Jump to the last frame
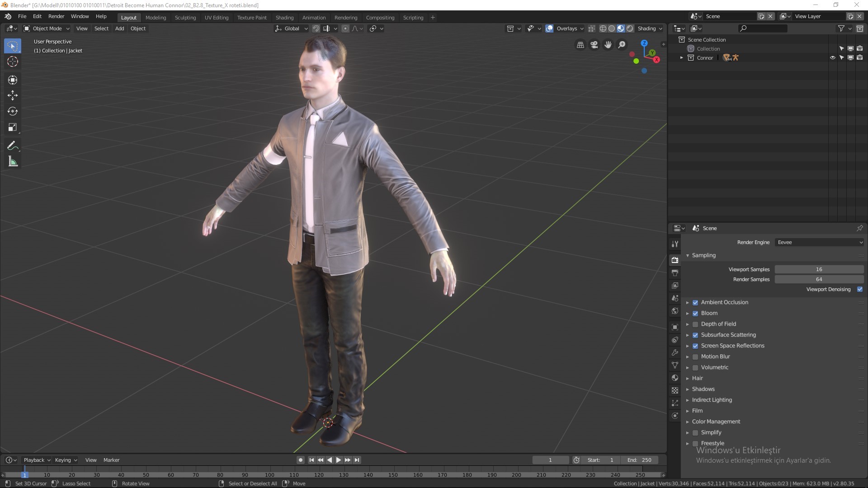Screen dimensions: 868x488 pos(357,460)
